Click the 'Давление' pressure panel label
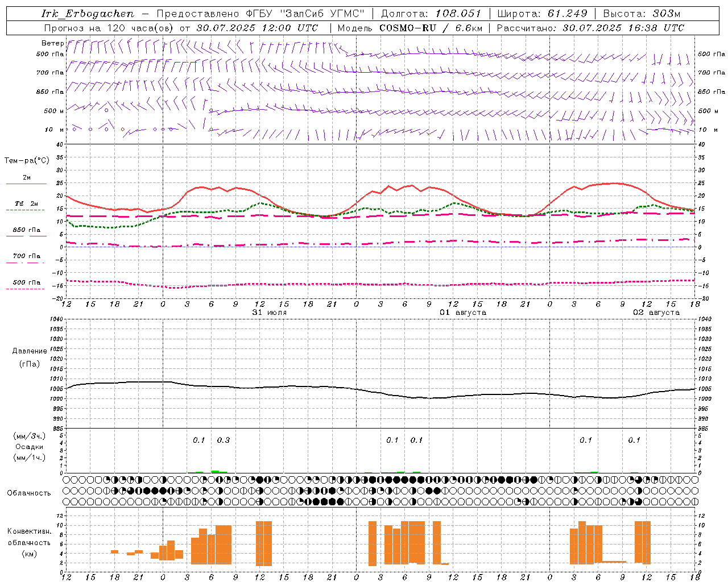 pos(29,351)
